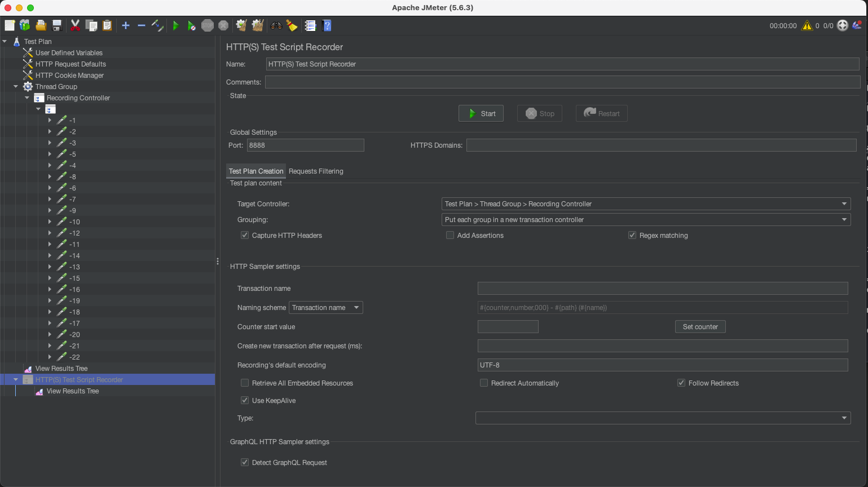Click the toolbar Shutdown X icon

coord(223,25)
